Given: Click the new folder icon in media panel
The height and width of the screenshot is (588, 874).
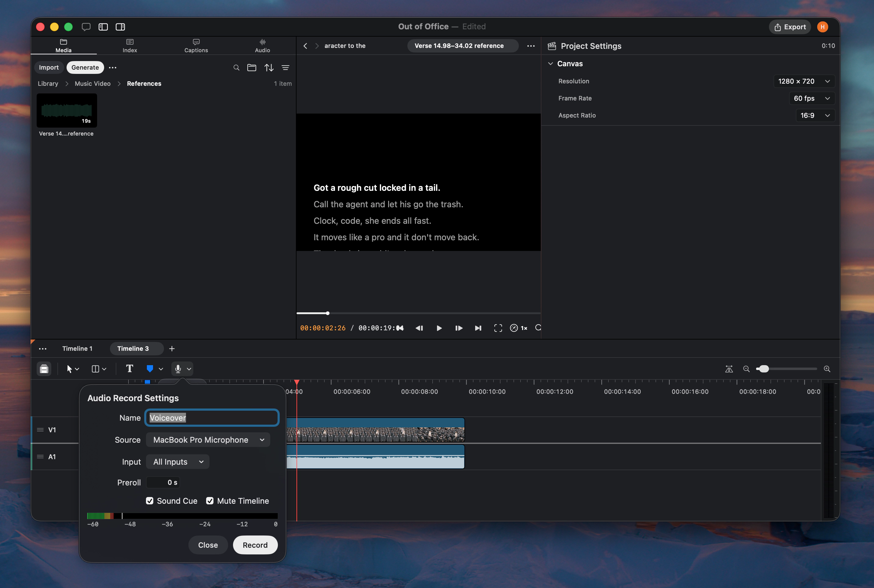Looking at the screenshot, I should (x=252, y=67).
